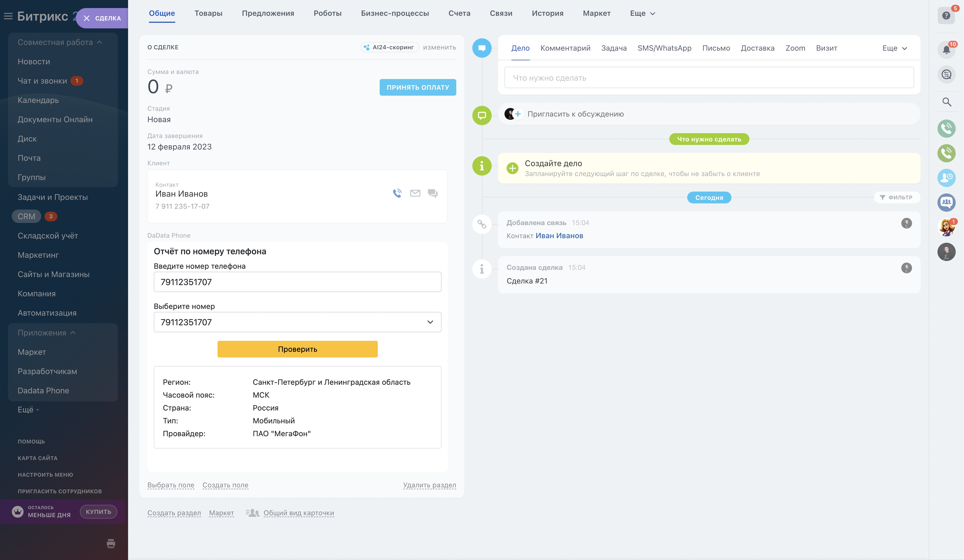Switch to the Товары tab
Image resolution: width=964 pixels, height=560 pixels.
(208, 13)
